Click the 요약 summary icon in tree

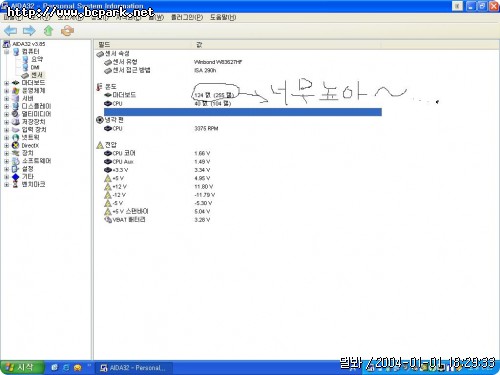[x=25, y=59]
